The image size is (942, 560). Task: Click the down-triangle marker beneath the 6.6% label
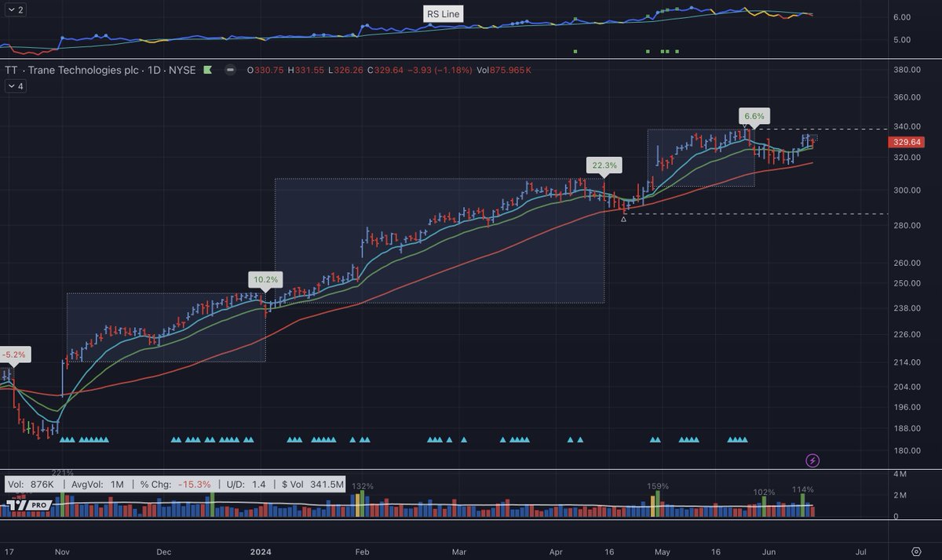[x=745, y=127]
